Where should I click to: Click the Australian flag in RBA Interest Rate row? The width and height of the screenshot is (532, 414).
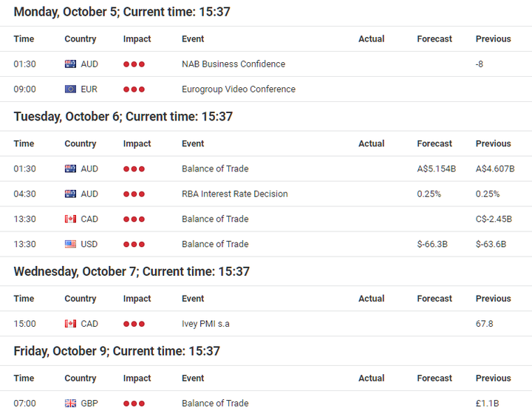[70, 194]
